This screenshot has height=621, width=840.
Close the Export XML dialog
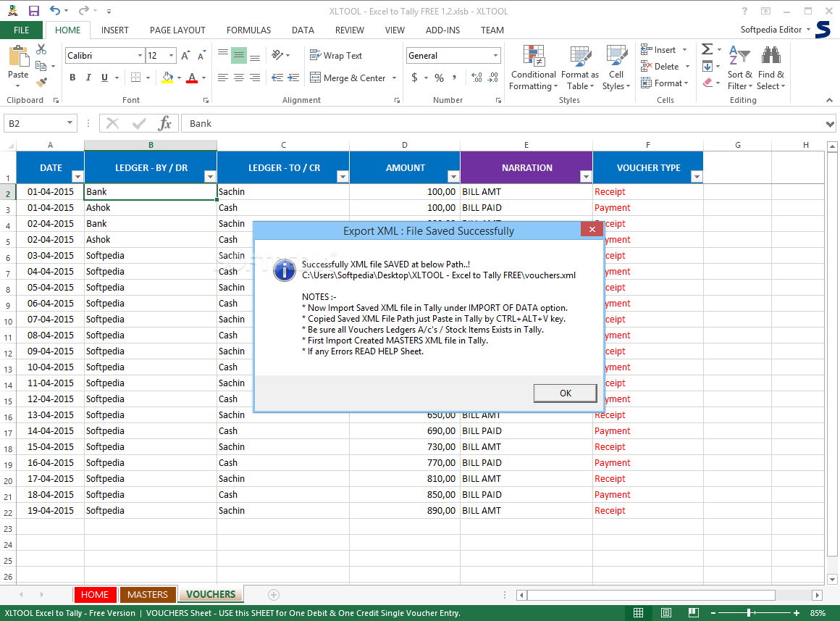point(592,230)
